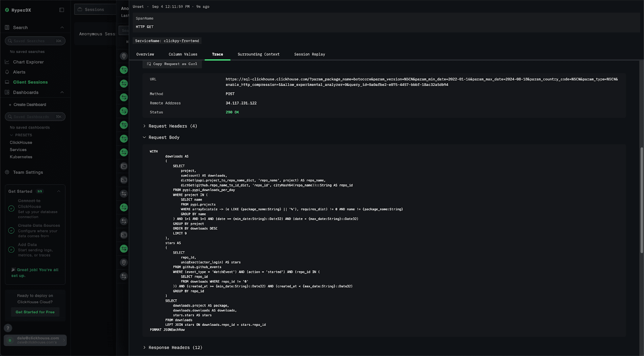
Task: Click Get Started for Free button
Action: 35,312
